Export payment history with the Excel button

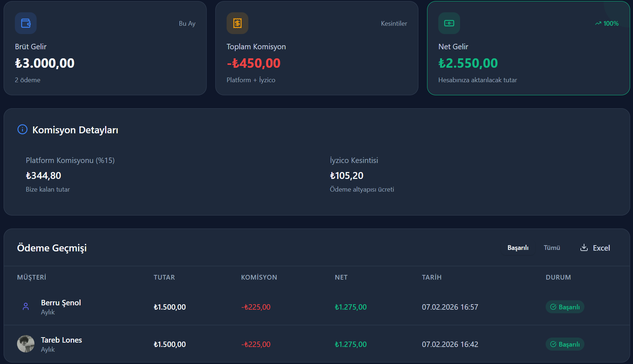595,248
